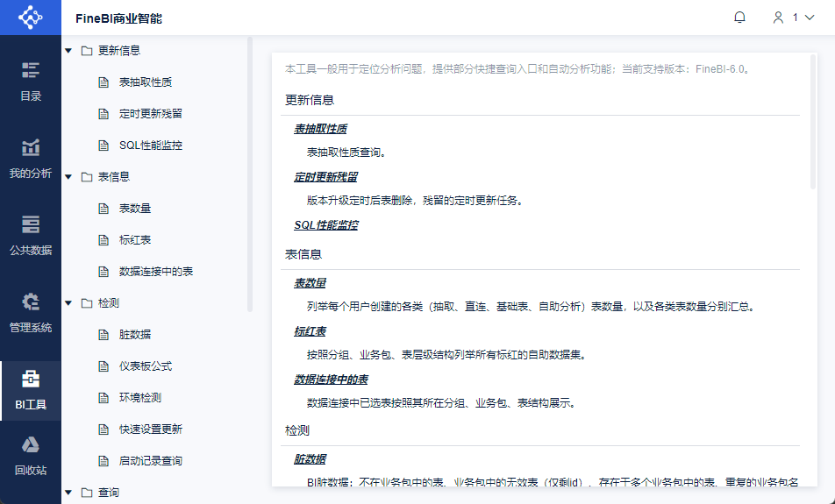Open the 数据连接中的表 link in content
The image size is (835, 504).
pyautogui.click(x=332, y=380)
